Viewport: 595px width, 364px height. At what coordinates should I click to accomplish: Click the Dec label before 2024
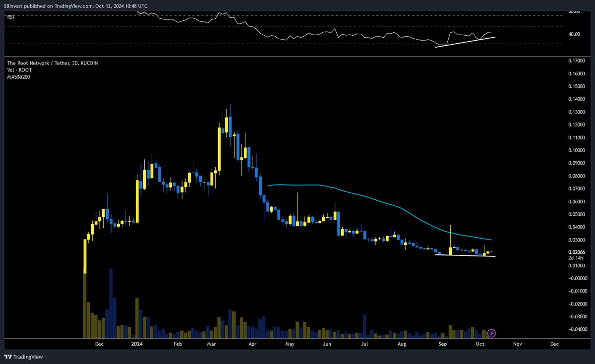99,344
